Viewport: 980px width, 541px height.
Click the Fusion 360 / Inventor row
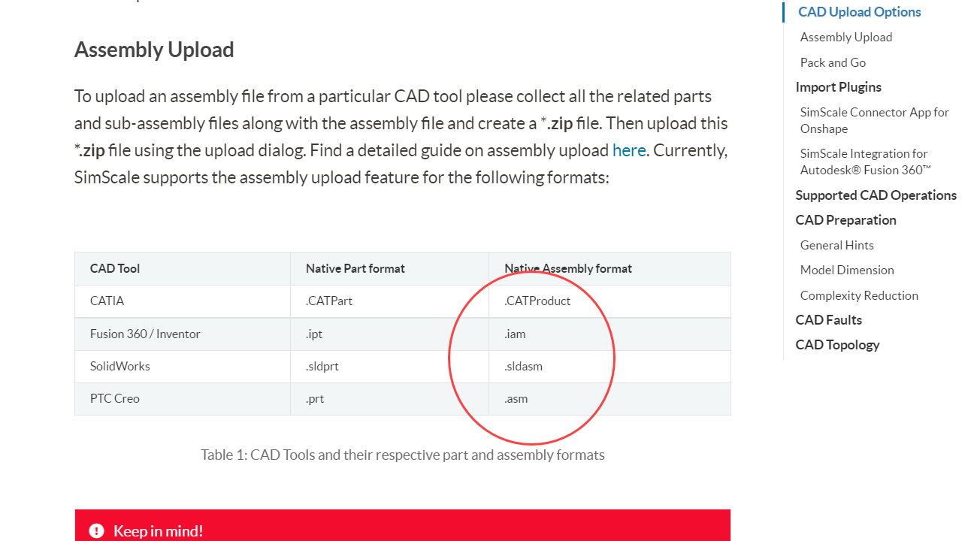pos(145,334)
